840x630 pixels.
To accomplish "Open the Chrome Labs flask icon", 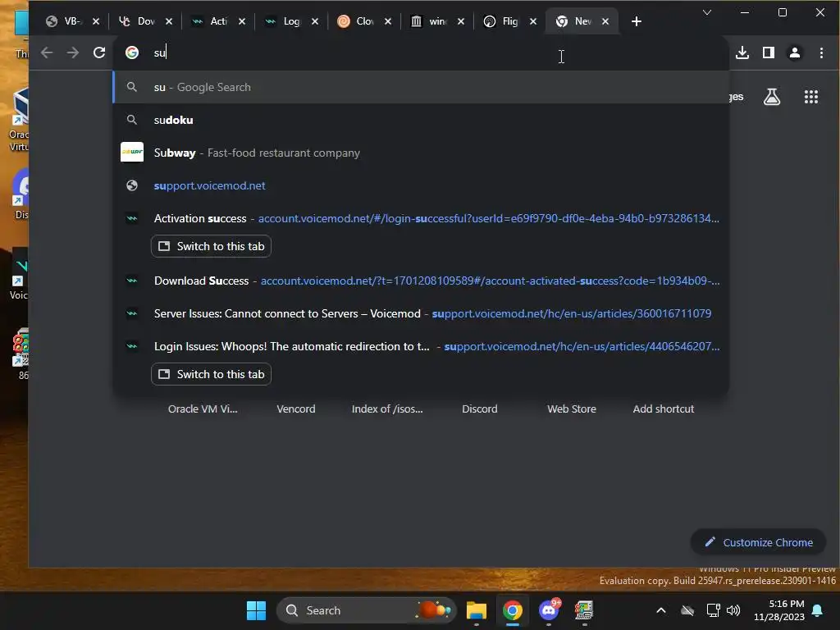I will click(771, 97).
